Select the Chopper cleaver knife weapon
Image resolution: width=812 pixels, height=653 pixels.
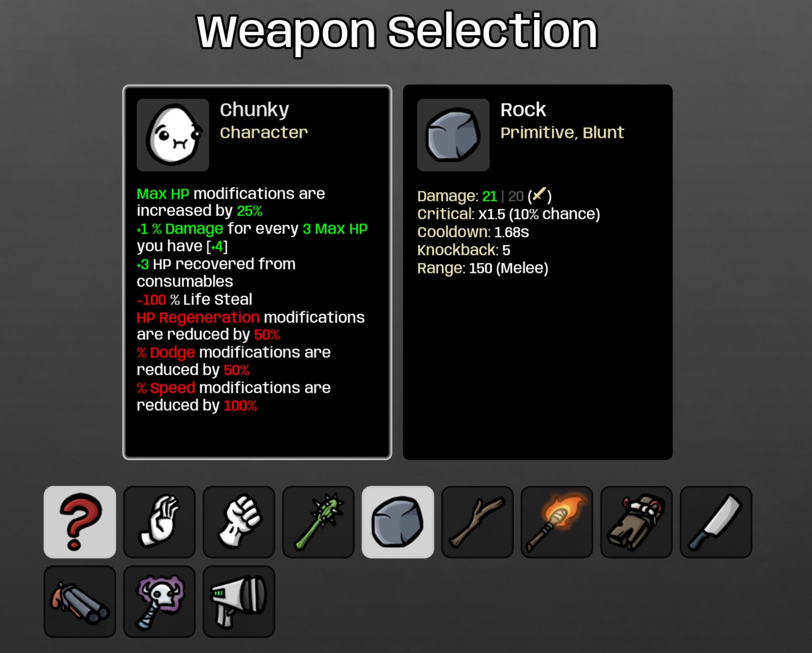coord(716,522)
